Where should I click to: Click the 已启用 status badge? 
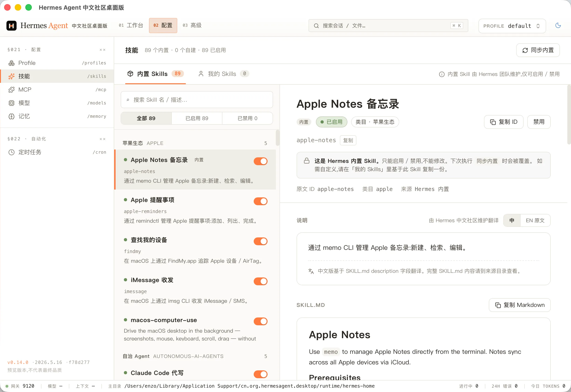(x=331, y=122)
